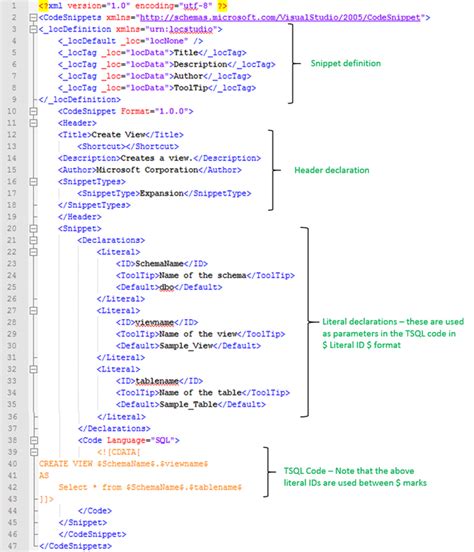Click the _locTag line containing ToolTip
Image resolution: width=474 pixels, height=552 pixels.
click(157, 88)
